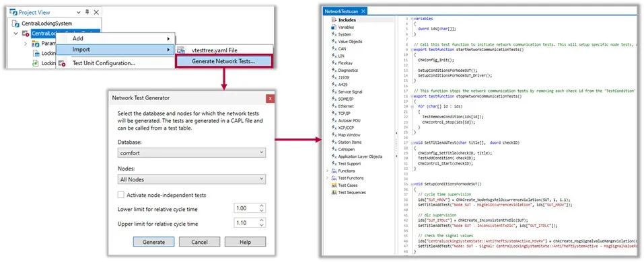Click the lower limit relative cycle time field

[x=246, y=208]
